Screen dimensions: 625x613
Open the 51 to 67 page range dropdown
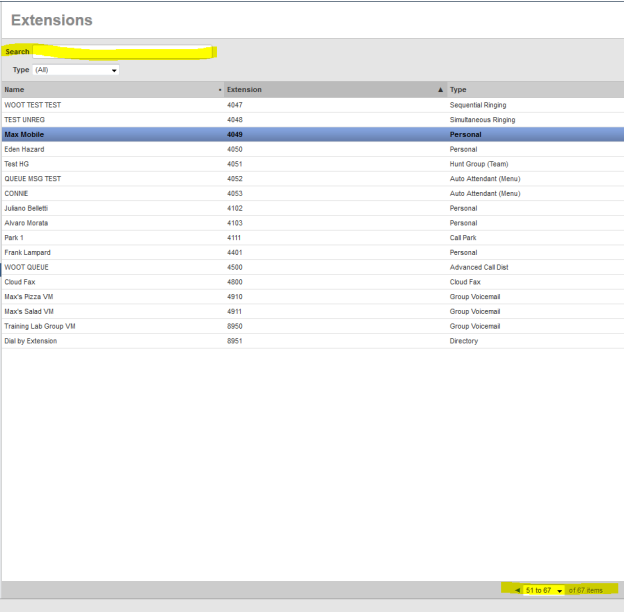(544, 590)
